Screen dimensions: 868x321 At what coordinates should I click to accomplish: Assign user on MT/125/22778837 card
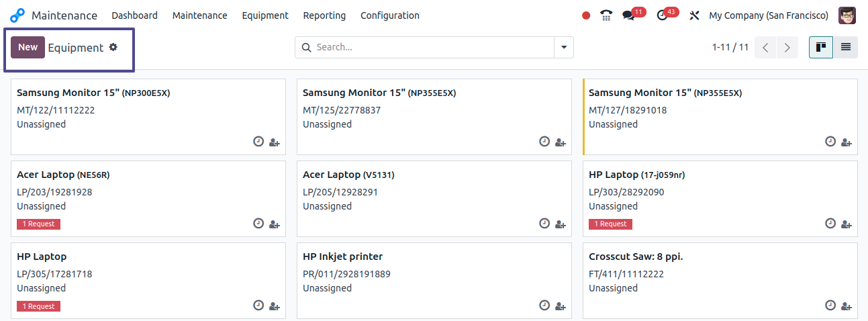coord(560,142)
